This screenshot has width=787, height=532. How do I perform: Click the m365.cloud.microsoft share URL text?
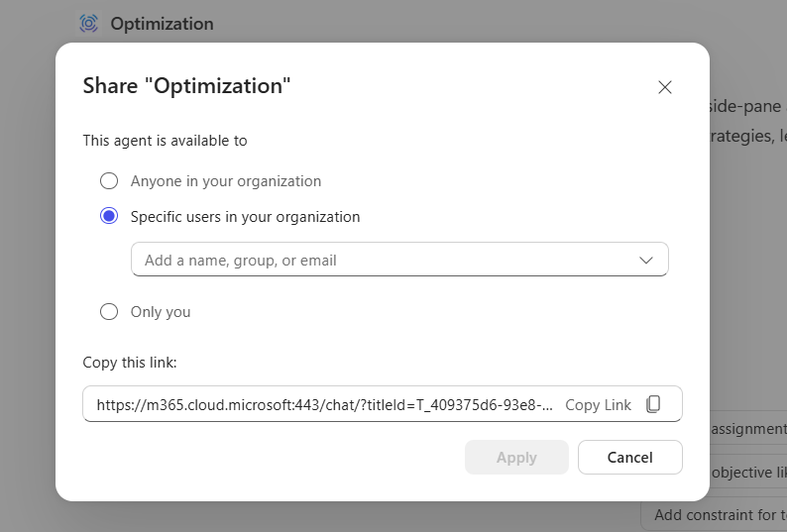click(x=324, y=404)
